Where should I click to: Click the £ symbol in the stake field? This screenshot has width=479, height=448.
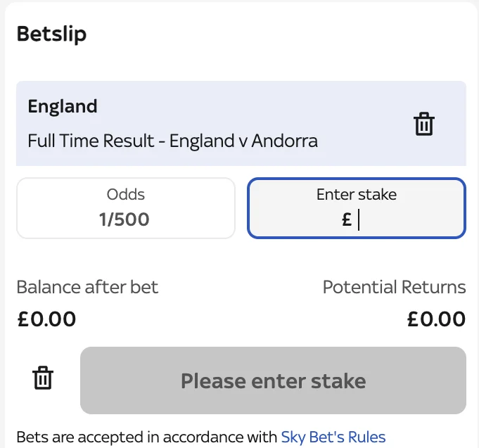347,219
